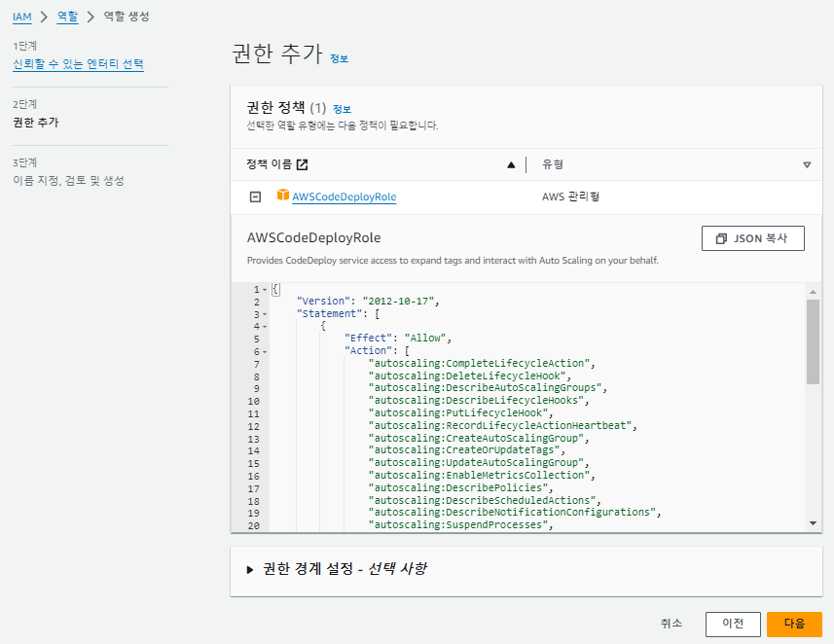834x644 pixels.
Task: Click "autoscaling:CompleteLifecycleAction" line
Action: [x=482, y=363]
